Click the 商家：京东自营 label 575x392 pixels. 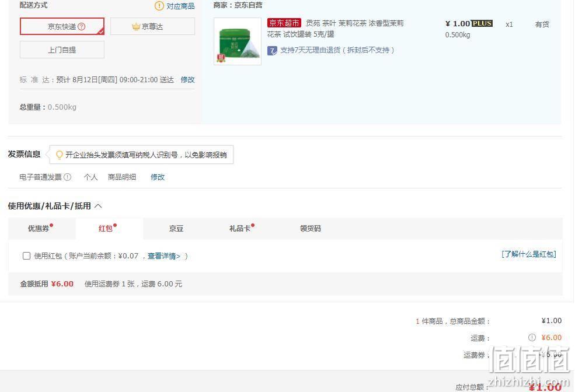[x=238, y=5]
